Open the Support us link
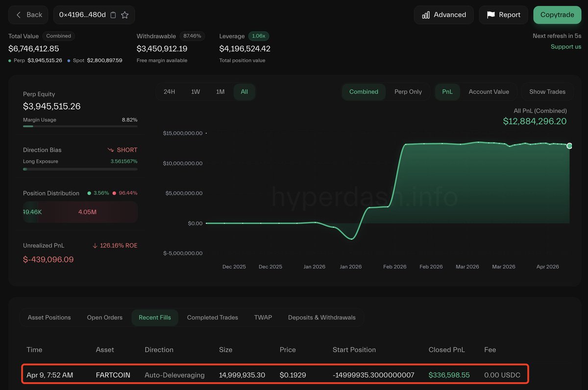Viewport: 588px width, 390px height. tap(565, 47)
